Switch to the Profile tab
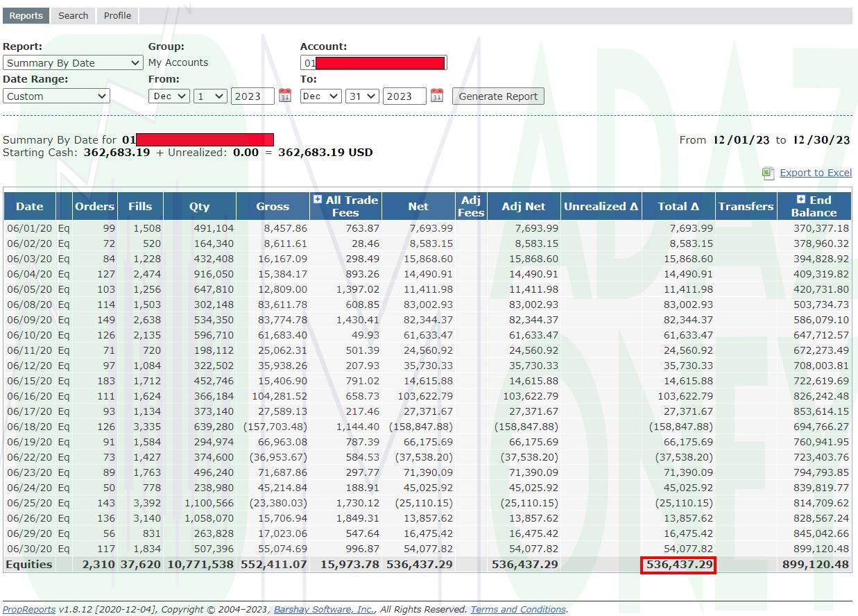Viewport: 858px width, 616px height. (x=117, y=15)
